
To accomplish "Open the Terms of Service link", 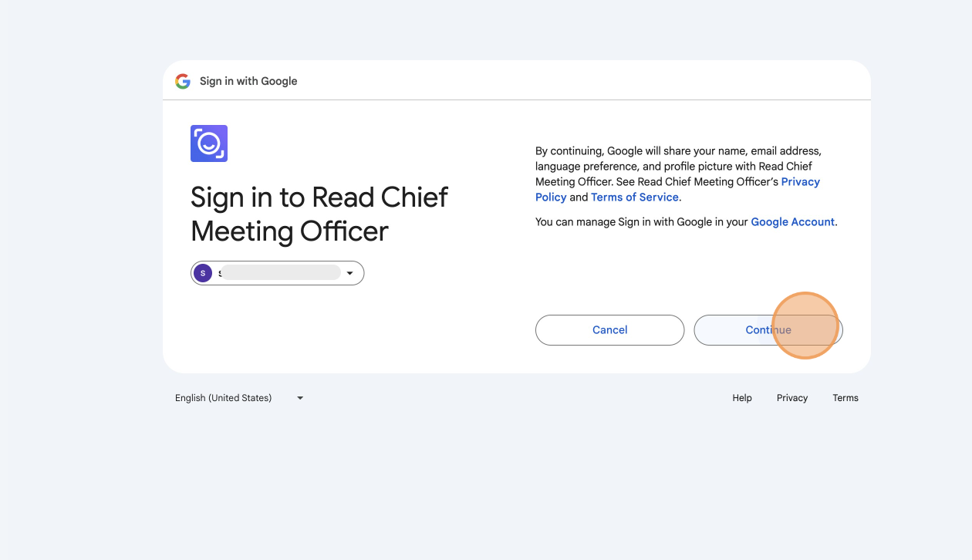I will (635, 197).
